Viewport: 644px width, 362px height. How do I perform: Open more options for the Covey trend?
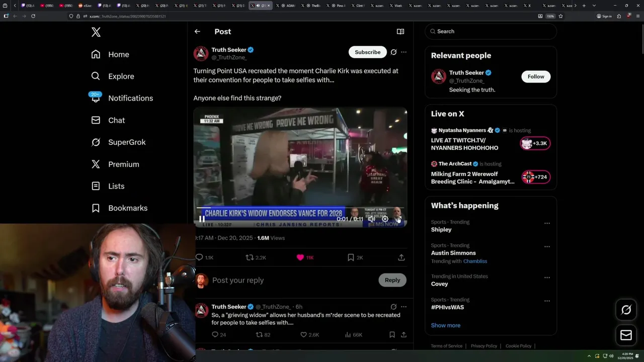pos(547,278)
